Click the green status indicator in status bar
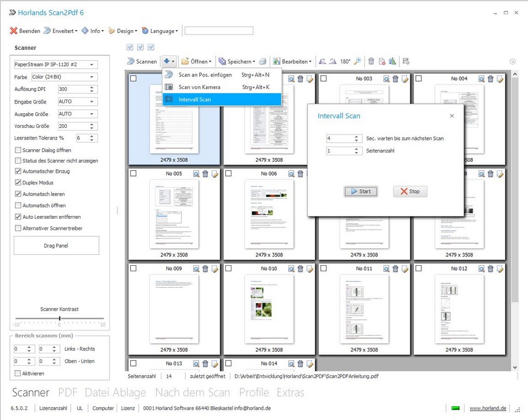 tap(455, 408)
